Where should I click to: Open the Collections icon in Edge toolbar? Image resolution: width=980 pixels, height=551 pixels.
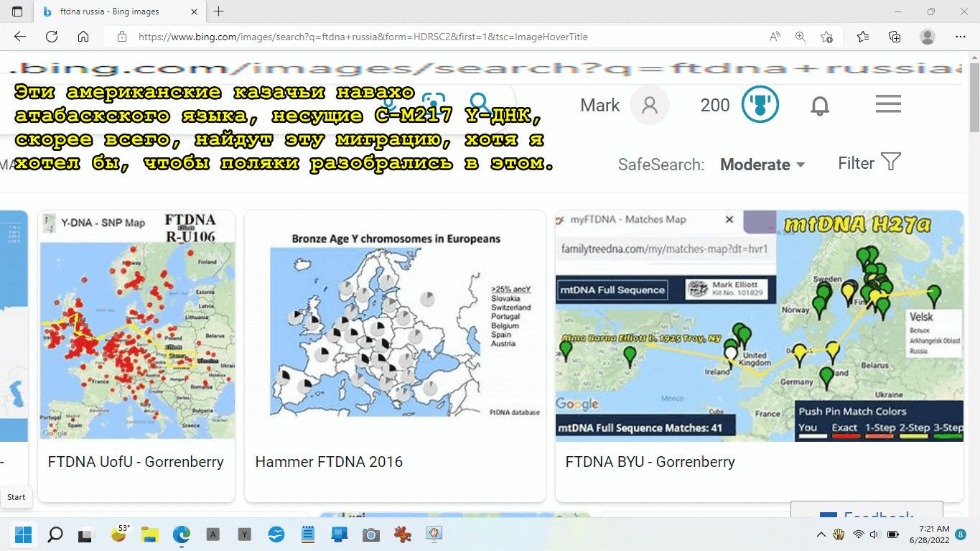895,37
